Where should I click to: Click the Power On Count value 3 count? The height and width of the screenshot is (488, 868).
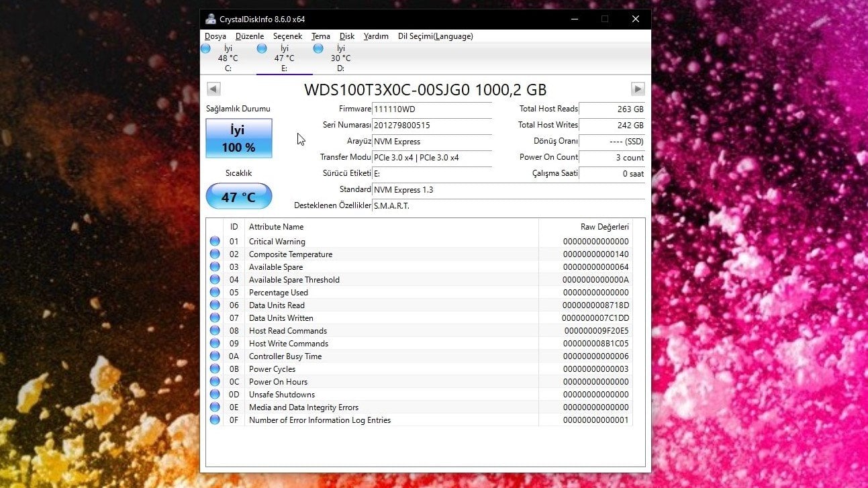coord(612,157)
